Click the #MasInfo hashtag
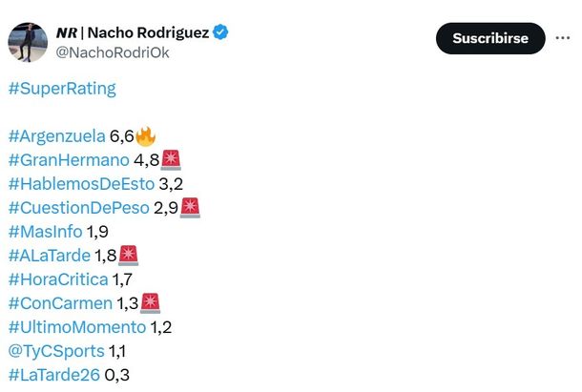 [45, 231]
